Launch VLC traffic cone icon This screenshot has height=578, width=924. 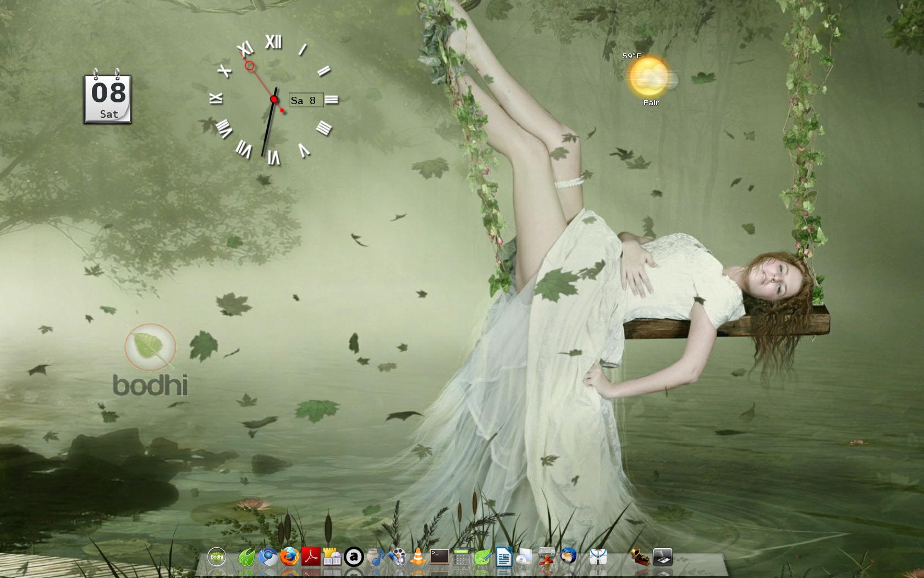click(x=418, y=557)
